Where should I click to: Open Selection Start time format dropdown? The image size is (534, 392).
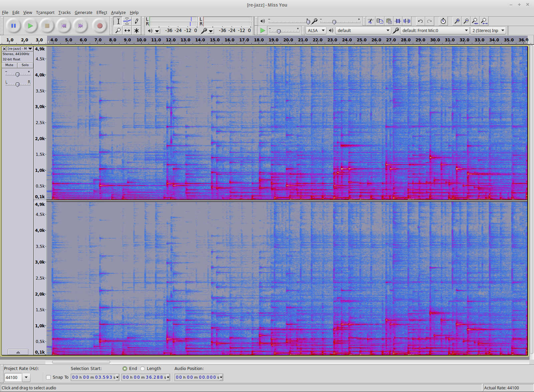[x=117, y=377]
